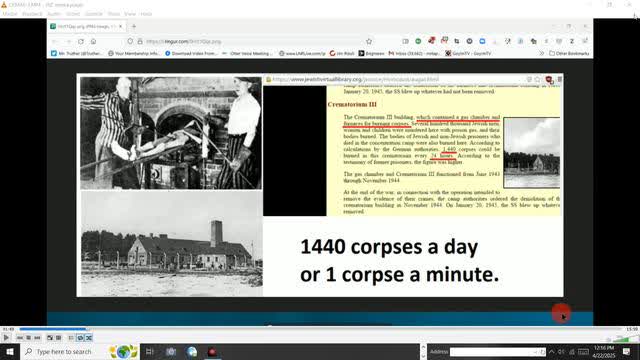This screenshot has width=640, height=360.
Task: Open the VLC View menu
Action: click(130, 14)
